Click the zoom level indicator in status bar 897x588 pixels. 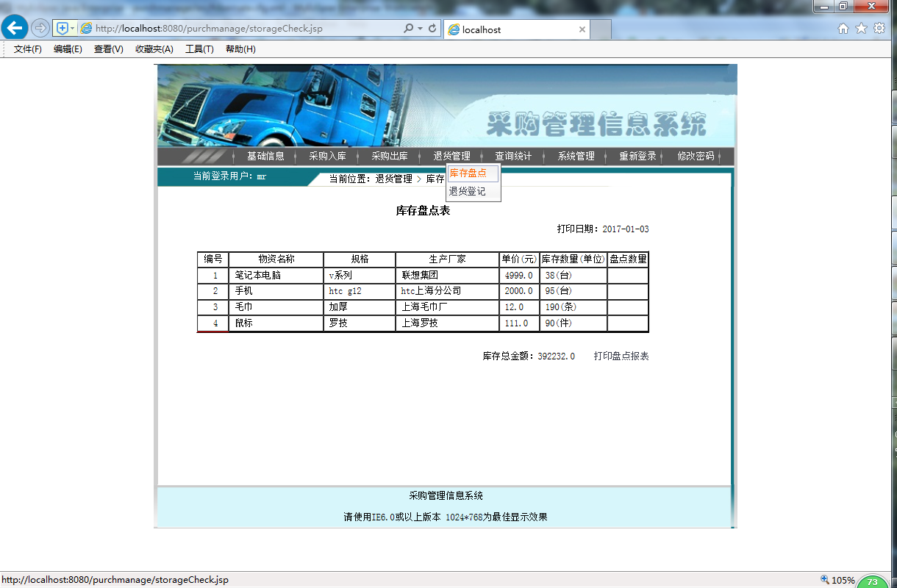844,579
